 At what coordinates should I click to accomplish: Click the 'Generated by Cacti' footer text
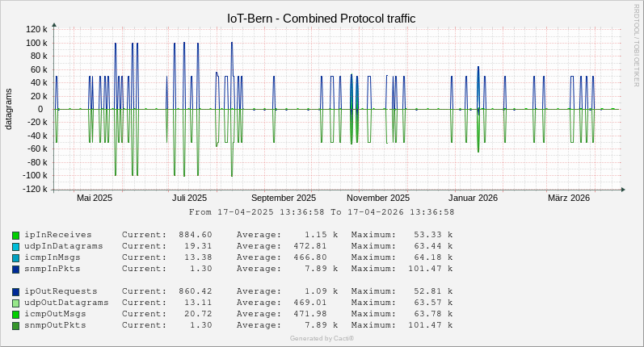pos(322,338)
